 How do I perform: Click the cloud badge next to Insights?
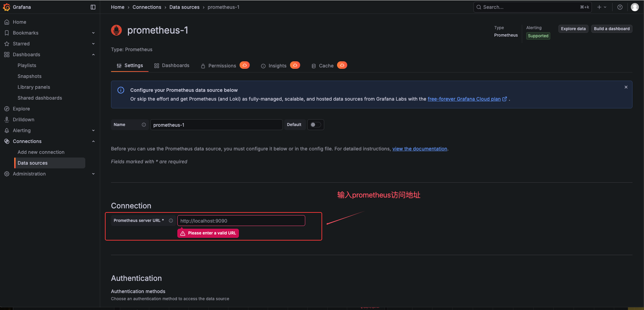click(x=295, y=65)
